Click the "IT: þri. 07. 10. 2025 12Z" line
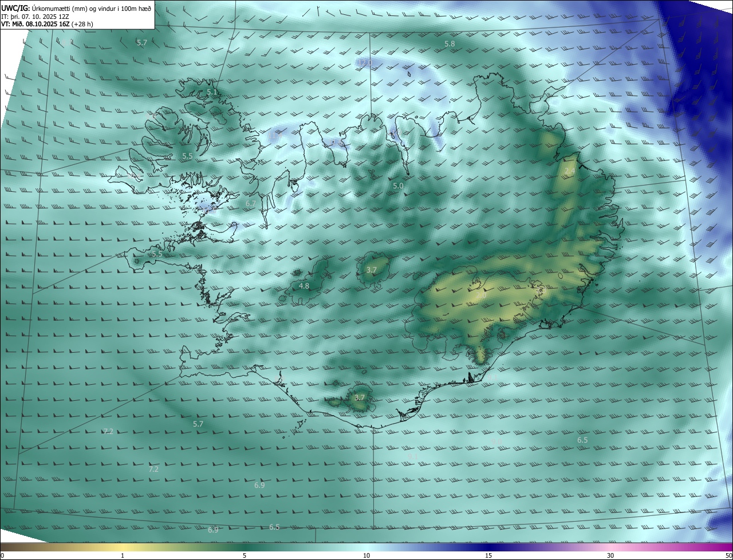The width and height of the screenshot is (733, 560). click(x=35, y=16)
